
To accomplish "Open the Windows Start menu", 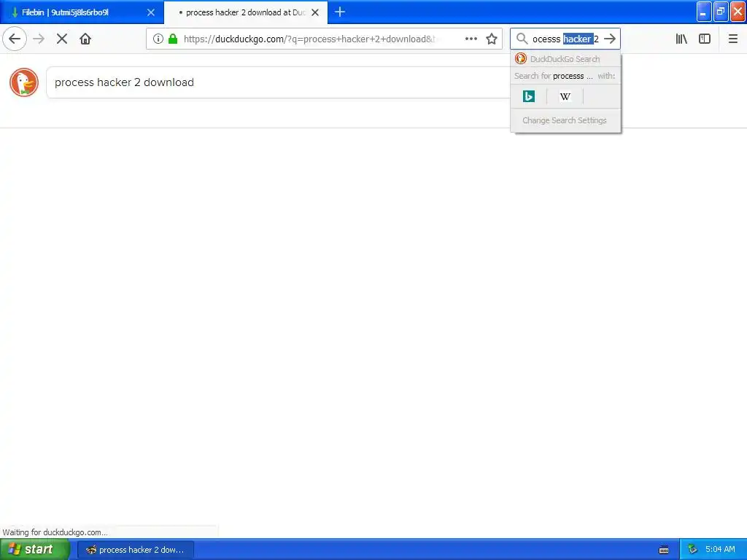I will (35, 550).
